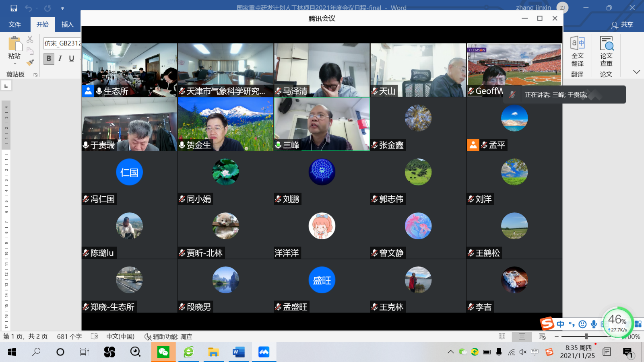Click the Cut scissors icon
Image resolution: width=644 pixels, height=362 pixels.
pos(30,39)
